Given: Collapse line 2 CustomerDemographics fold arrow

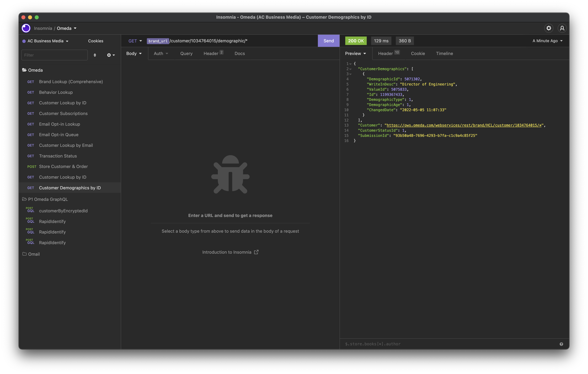Looking at the screenshot, I should point(350,69).
